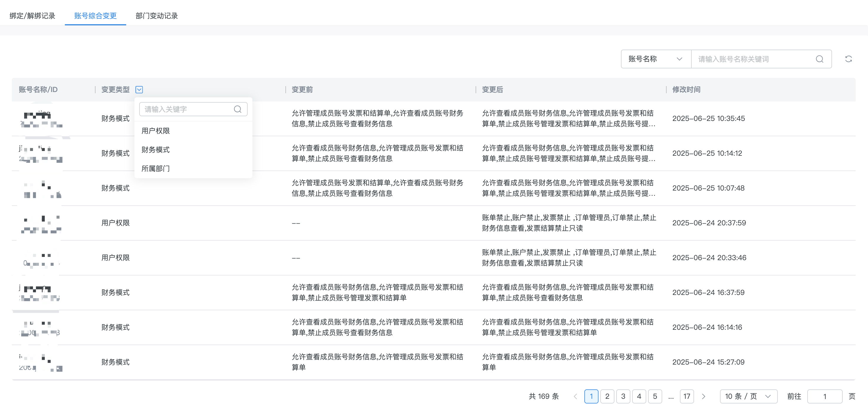Viewport: 868px width, 410px height.
Task: Go to page 5
Action: point(655,396)
